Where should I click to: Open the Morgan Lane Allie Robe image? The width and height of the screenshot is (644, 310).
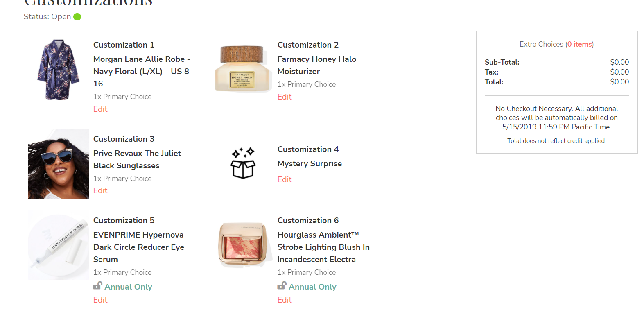click(x=58, y=70)
